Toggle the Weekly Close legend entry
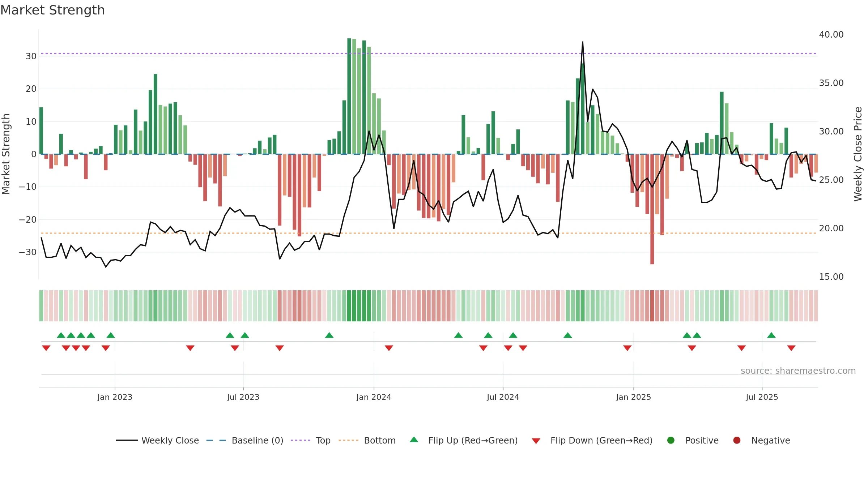The image size is (868, 488). [157, 440]
